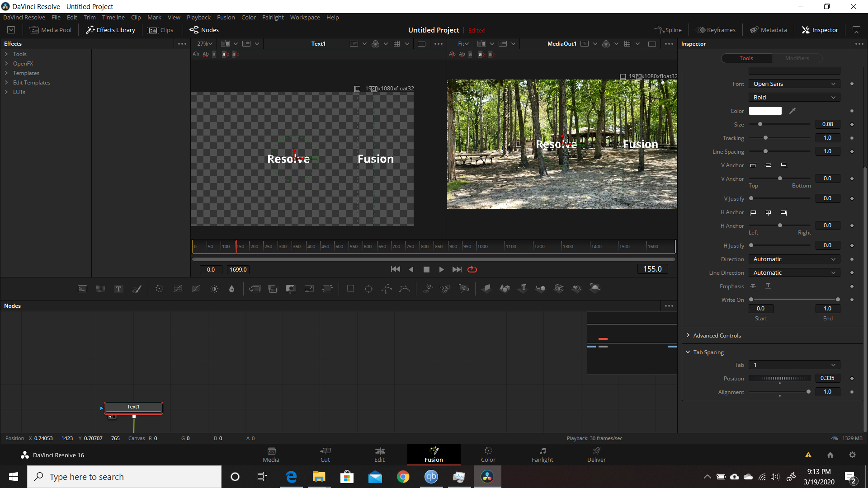
Task: Open the Workspace menu
Action: 305,18
